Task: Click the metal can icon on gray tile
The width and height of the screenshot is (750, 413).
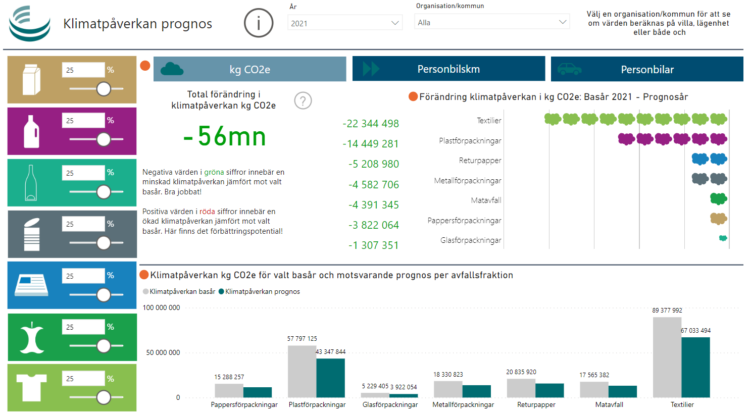Action: [x=32, y=233]
